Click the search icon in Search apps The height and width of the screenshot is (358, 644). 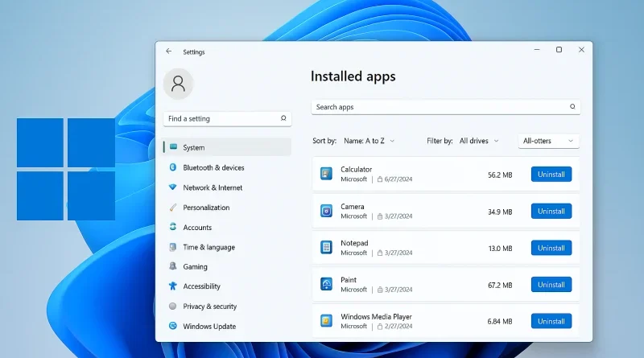click(572, 107)
